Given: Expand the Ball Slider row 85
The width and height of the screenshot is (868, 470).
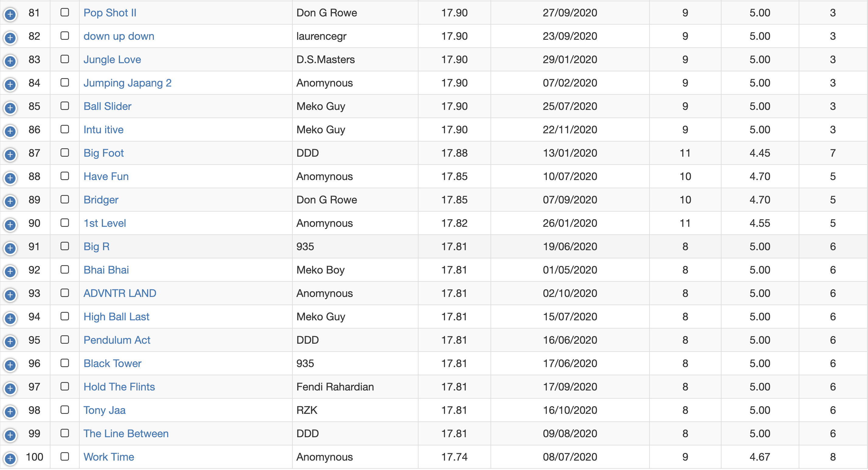Looking at the screenshot, I should click(10, 108).
